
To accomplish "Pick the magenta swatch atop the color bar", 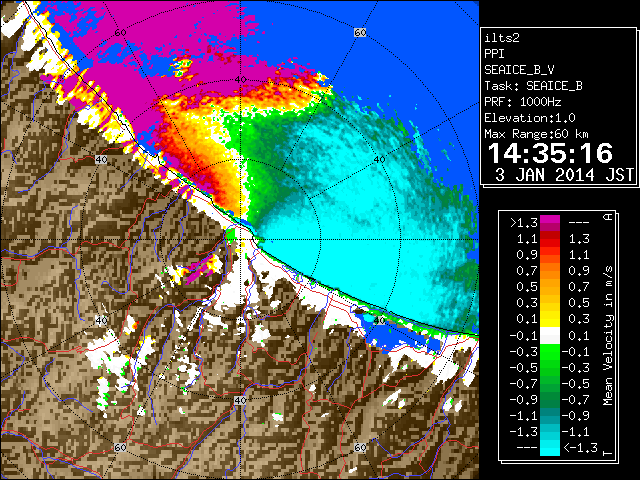I will point(550,220).
